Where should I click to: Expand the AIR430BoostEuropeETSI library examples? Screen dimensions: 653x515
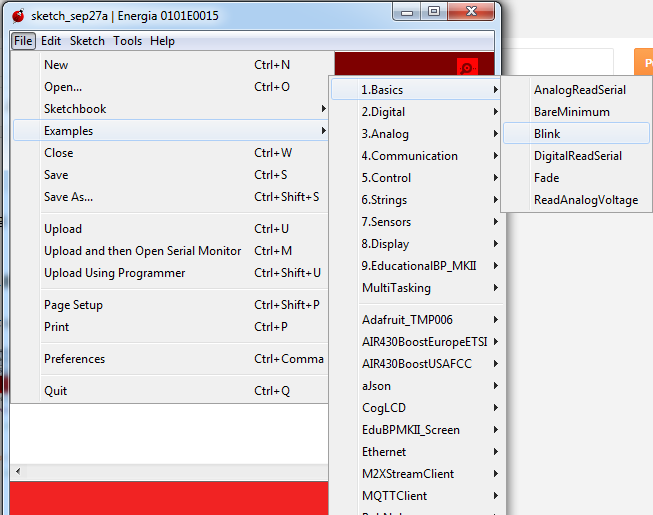416,342
